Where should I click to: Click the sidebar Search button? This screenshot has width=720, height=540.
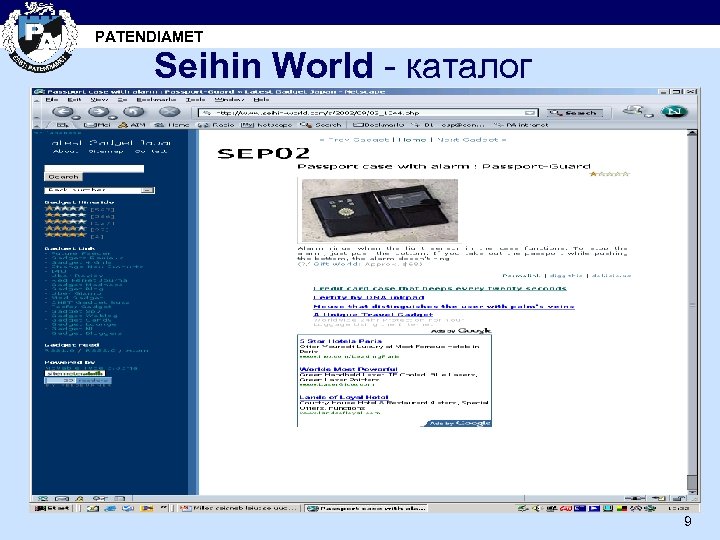click(x=63, y=177)
